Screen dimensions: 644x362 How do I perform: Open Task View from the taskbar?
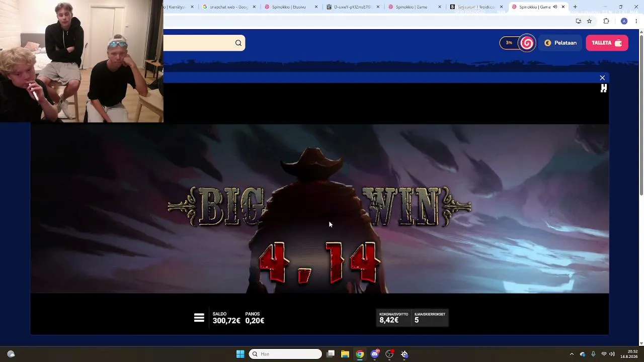tap(331, 354)
